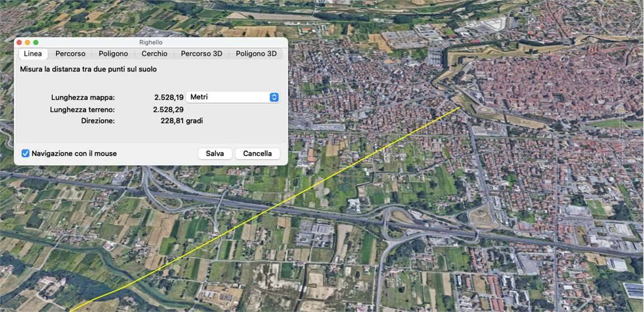Select the Poligono 3D tab

[x=256, y=54]
